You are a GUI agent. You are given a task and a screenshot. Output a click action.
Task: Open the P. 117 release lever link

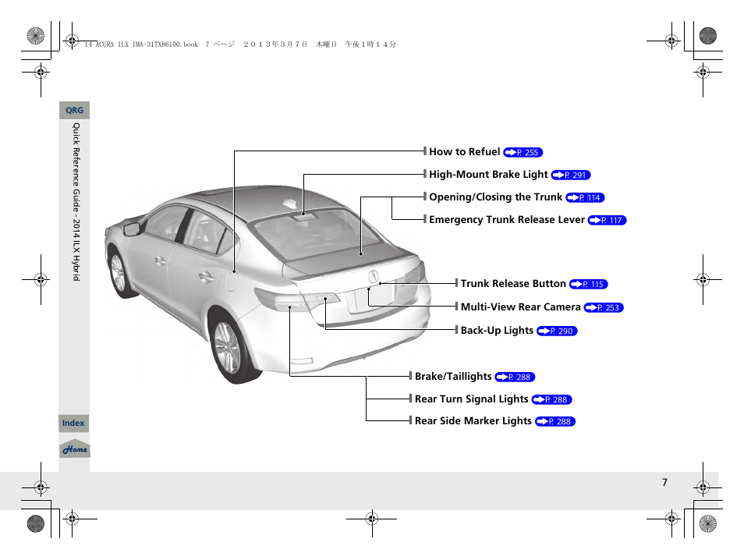point(607,220)
